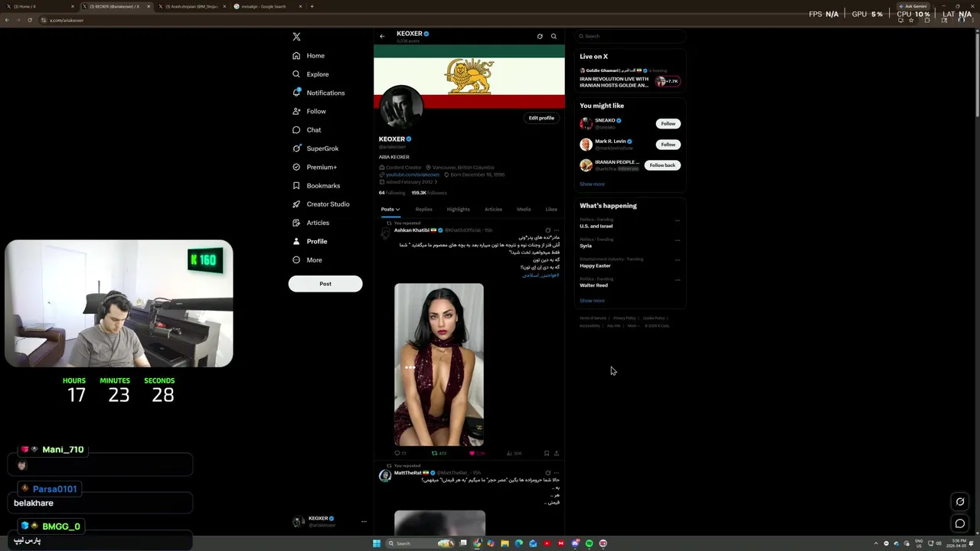The height and width of the screenshot is (551, 980).
Task: Click back arrow on profile header
Action: [x=382, y=36]
